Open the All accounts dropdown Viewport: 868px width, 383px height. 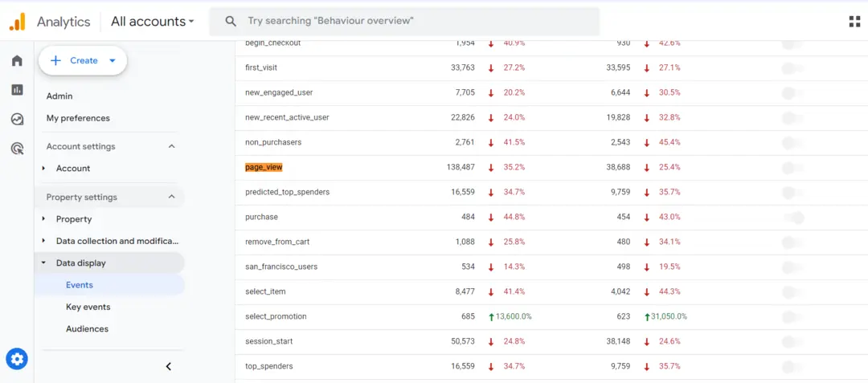pos(152,22)
